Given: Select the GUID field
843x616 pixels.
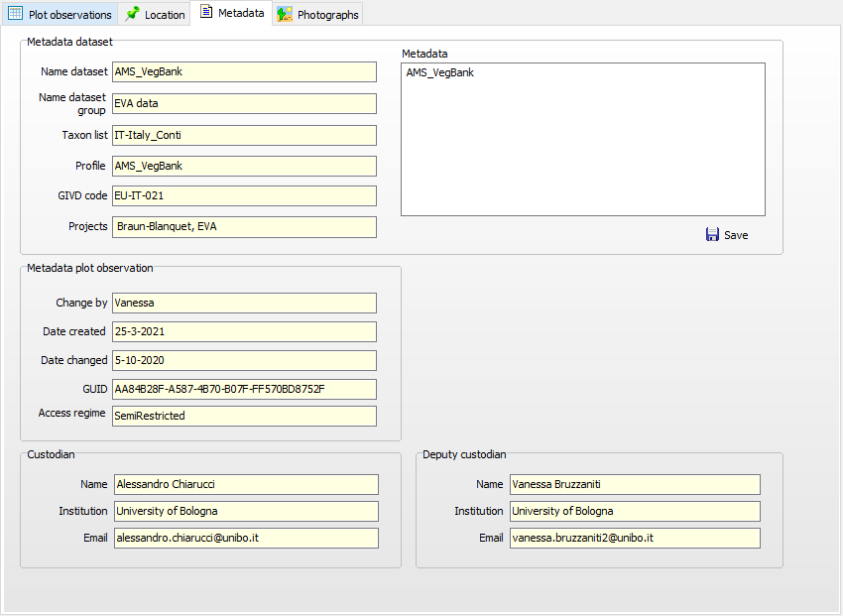Looking at the screenshot, I should tap(244, 389).
